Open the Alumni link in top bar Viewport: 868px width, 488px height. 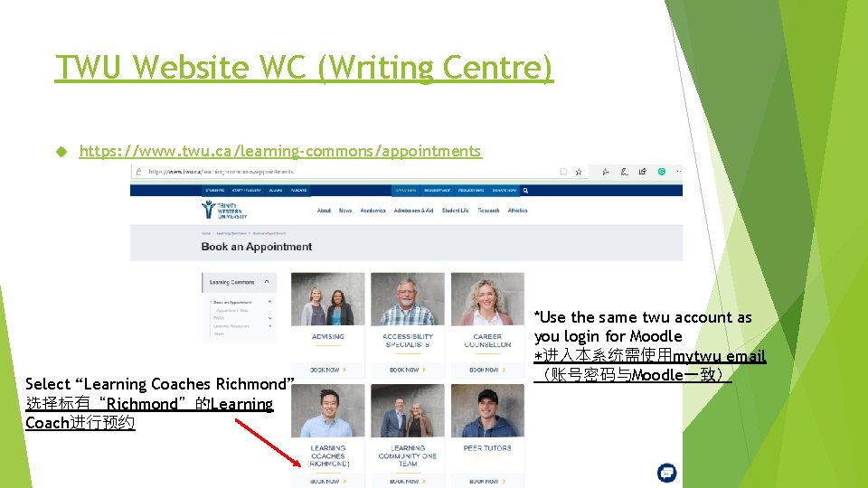[x=275, y=191]
